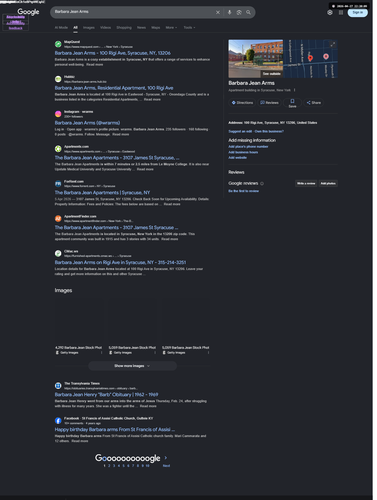377x500 pixels.
Task: Save Barbara Jean Arms with the bookmark icon
Action: [x=292, y=103]
